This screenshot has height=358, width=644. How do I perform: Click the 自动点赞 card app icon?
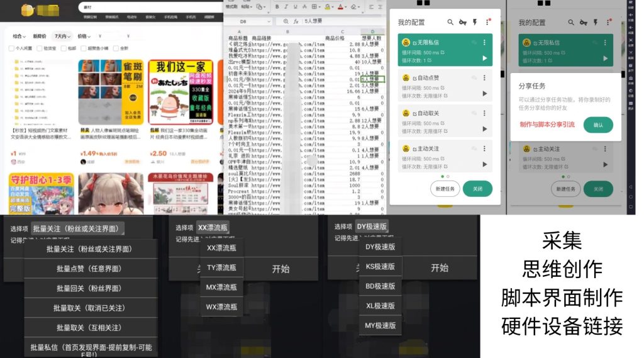tap(406, 77)
